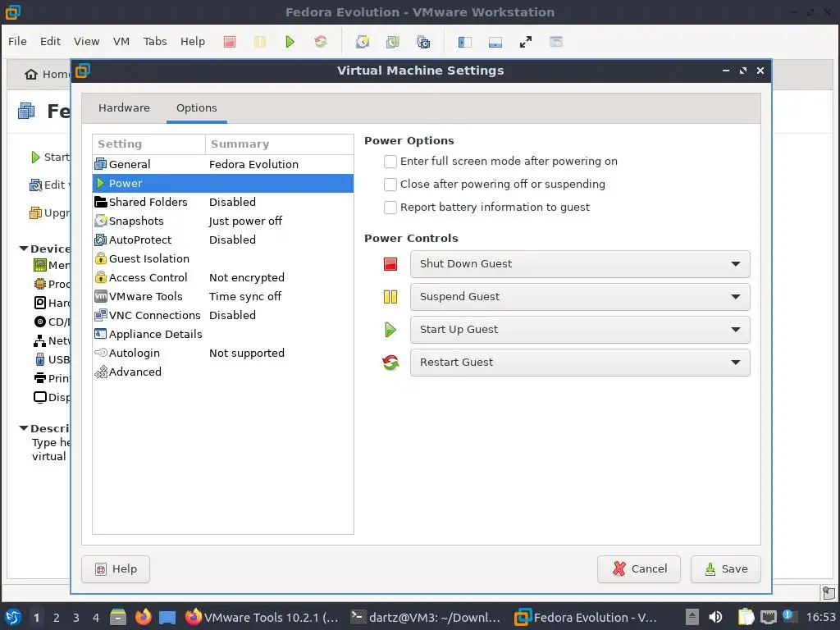The image size is (840, 630).
Task: Enable full screen mode after powering on
Action: (x=390, y=162)
